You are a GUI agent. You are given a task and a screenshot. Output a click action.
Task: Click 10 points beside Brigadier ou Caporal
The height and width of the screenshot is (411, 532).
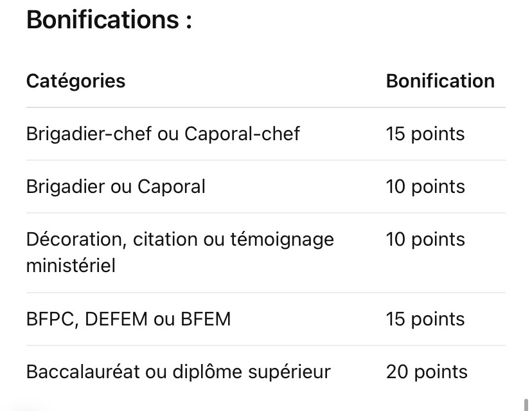coord(425,187)
